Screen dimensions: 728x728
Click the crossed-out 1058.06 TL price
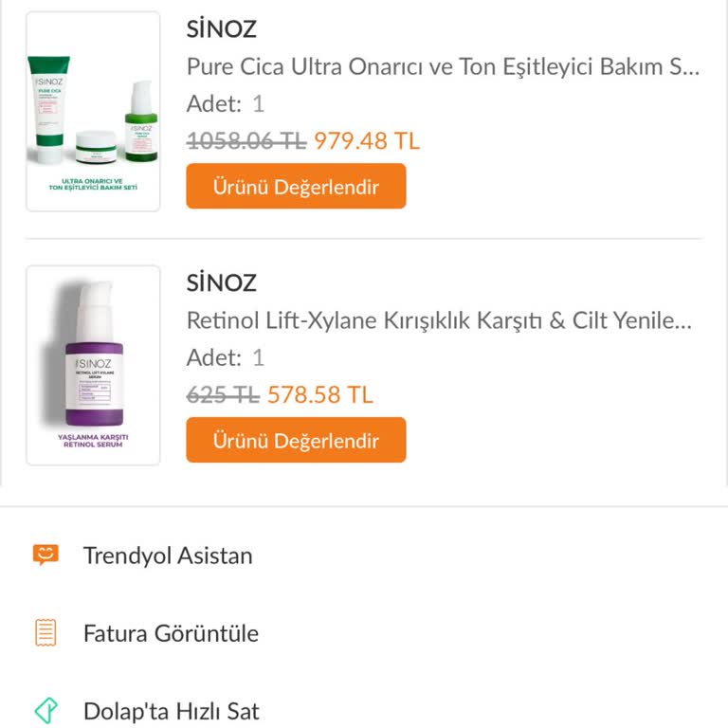click(246, 141)
